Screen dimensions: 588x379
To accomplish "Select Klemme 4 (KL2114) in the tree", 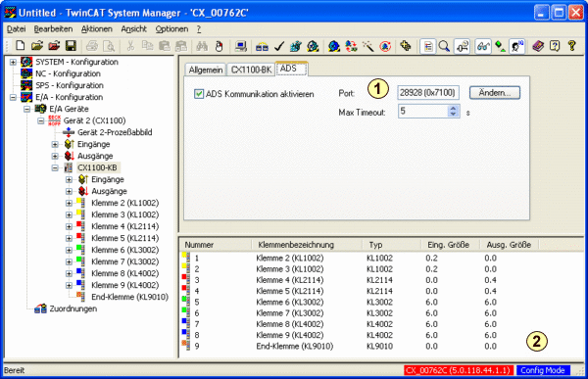I will pyautogui.click(x=124, y=226).
